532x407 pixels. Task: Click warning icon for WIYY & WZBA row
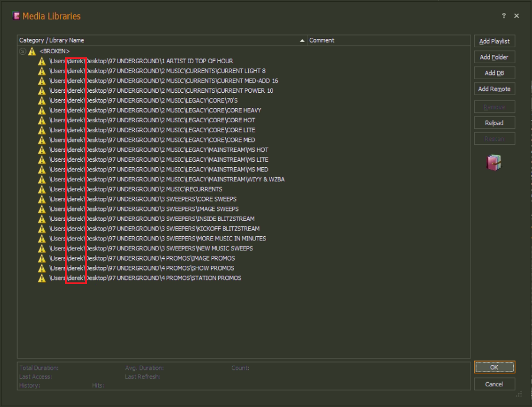(x=42, y=179)
